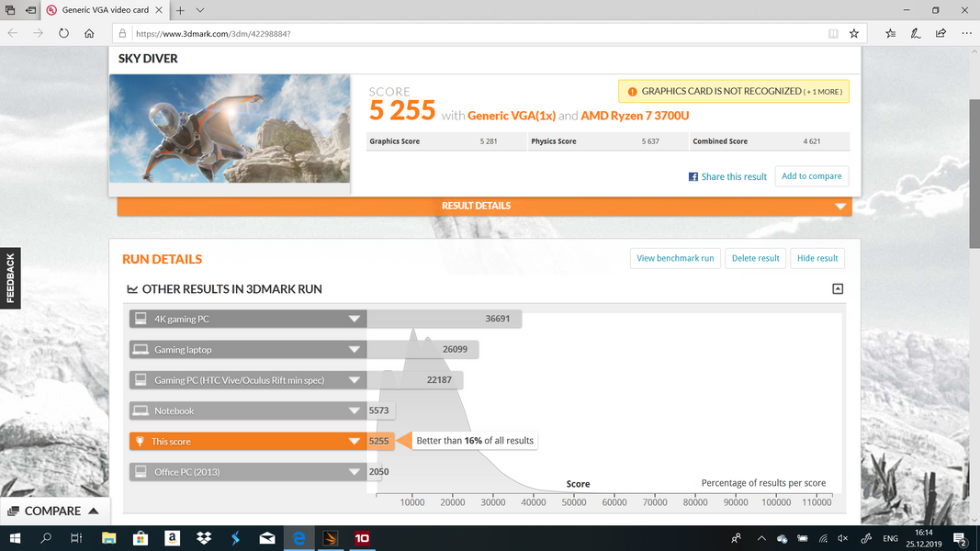Open Amazon app in the taskbar

(172, 538)
